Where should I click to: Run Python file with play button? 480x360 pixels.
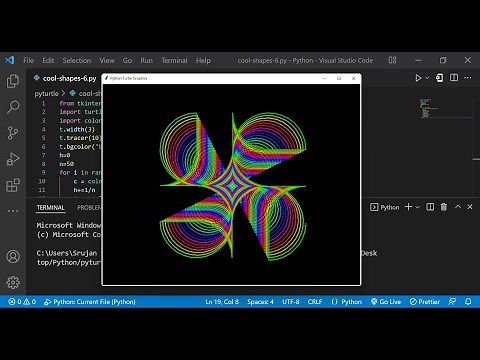pos(418,78)
